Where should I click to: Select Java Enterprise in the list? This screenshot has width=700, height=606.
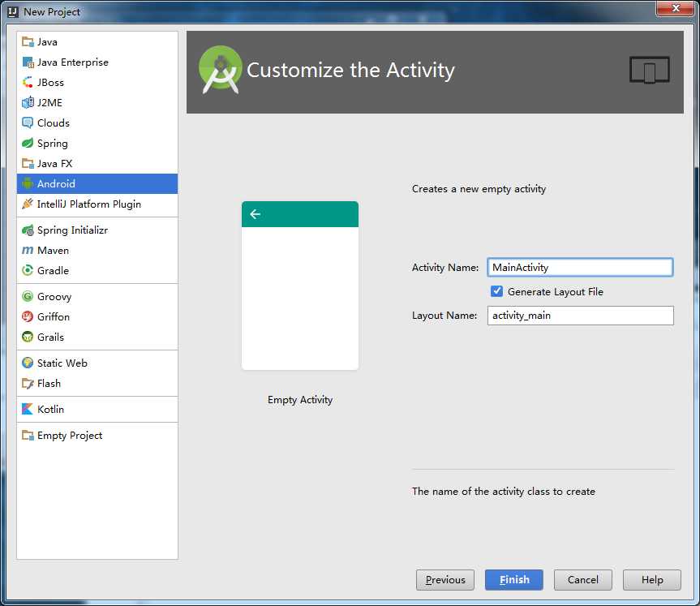click(97, 62)
